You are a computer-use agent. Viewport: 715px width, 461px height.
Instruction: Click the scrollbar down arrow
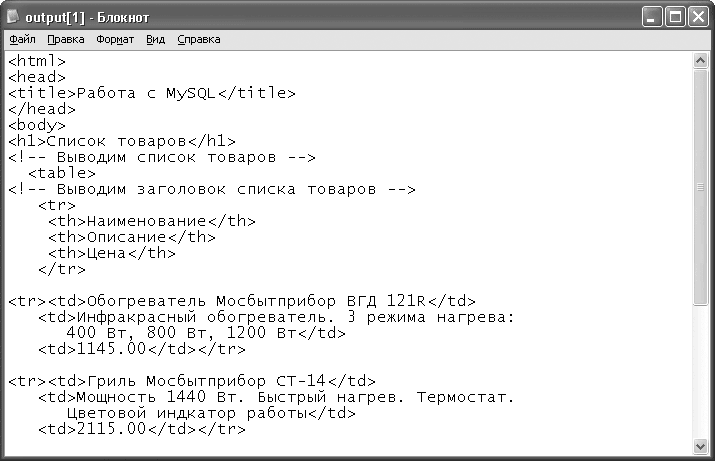click(700, 446)
